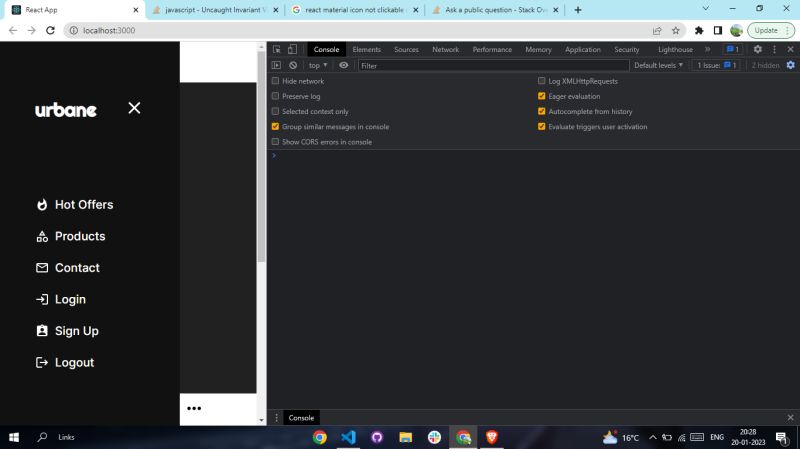Click the Contact envelope icon

pyautogui.click(x=42, y=268)
